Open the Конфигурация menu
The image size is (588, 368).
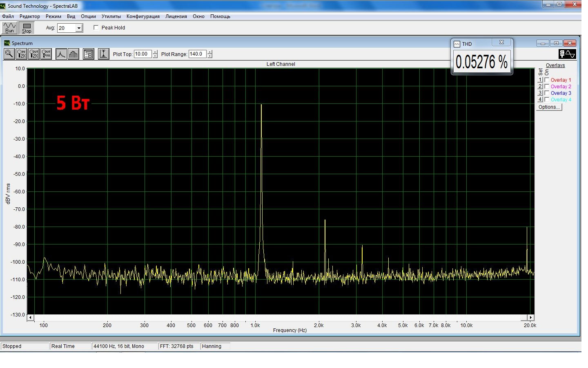[x=143, y=16]
